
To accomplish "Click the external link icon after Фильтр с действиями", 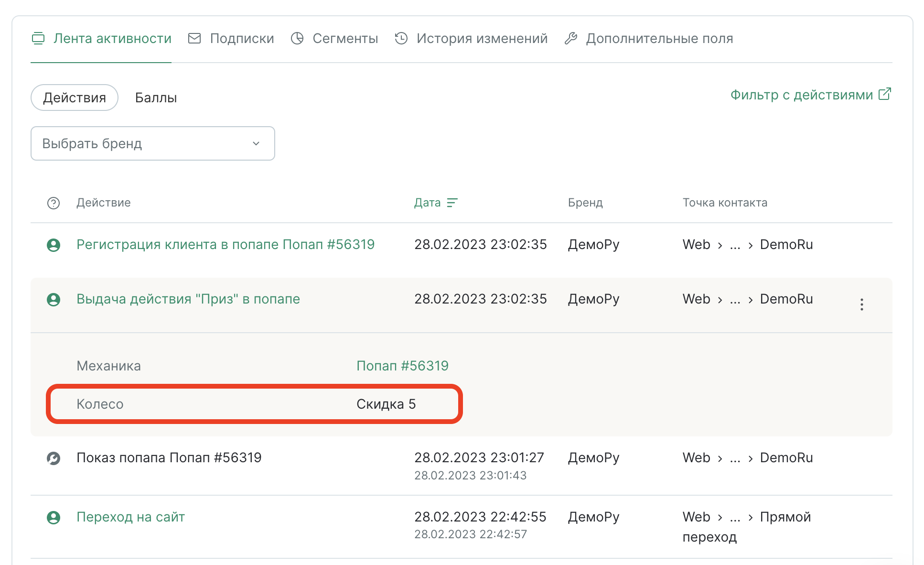I will click(x=885, y=94).
